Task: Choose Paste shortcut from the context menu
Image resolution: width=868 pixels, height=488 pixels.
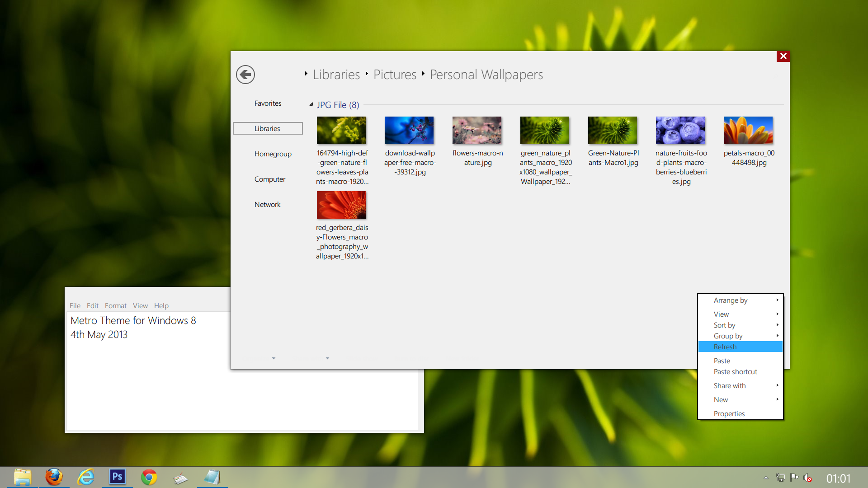Action: (741, 371)
